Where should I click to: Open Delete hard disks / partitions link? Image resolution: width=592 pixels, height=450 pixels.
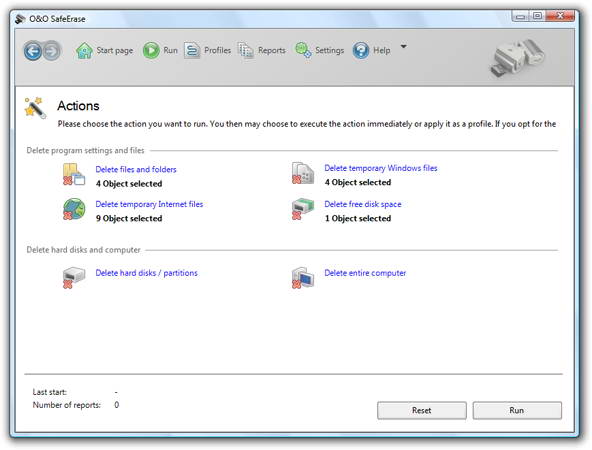146,273
